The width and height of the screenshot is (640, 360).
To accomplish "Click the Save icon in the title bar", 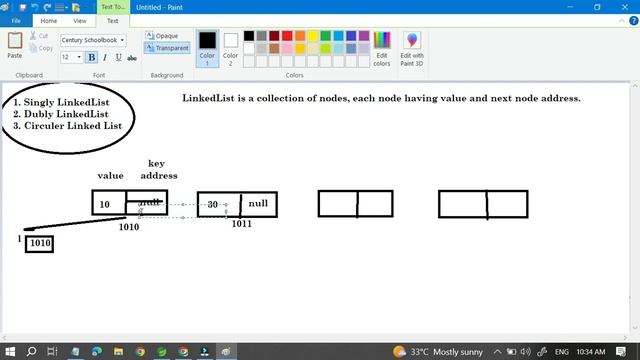I will pos(22,7).
